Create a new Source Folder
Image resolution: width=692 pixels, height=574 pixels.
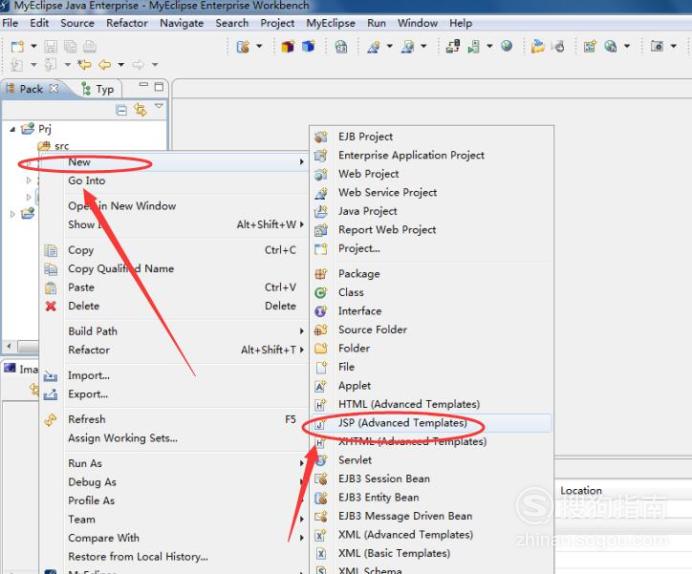[432, 330]
